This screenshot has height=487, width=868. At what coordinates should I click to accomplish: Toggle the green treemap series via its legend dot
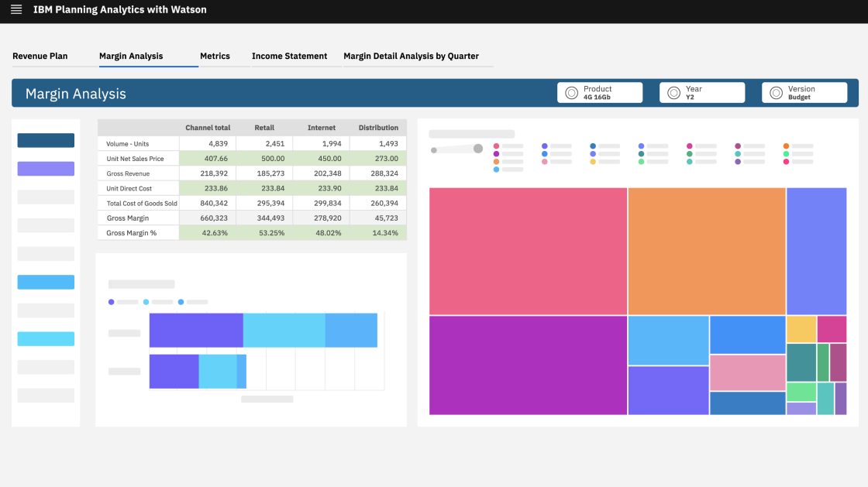coord(641,160)
